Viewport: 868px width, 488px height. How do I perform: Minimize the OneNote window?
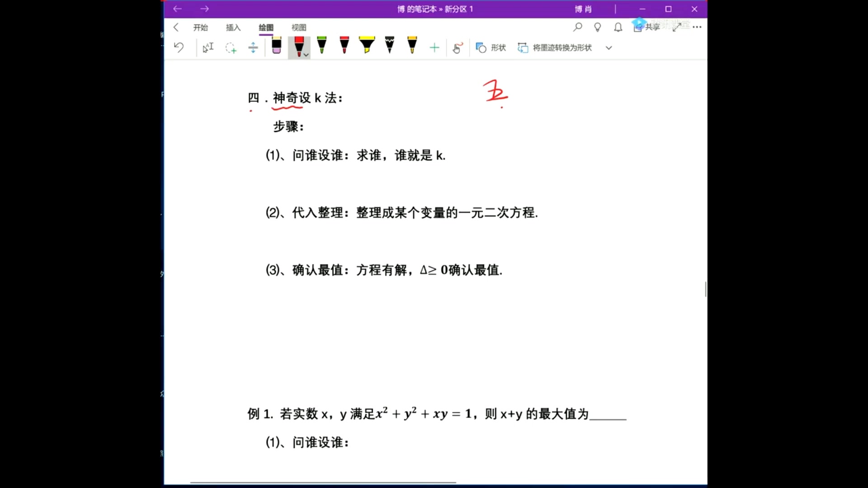click(x=642, y=9)
